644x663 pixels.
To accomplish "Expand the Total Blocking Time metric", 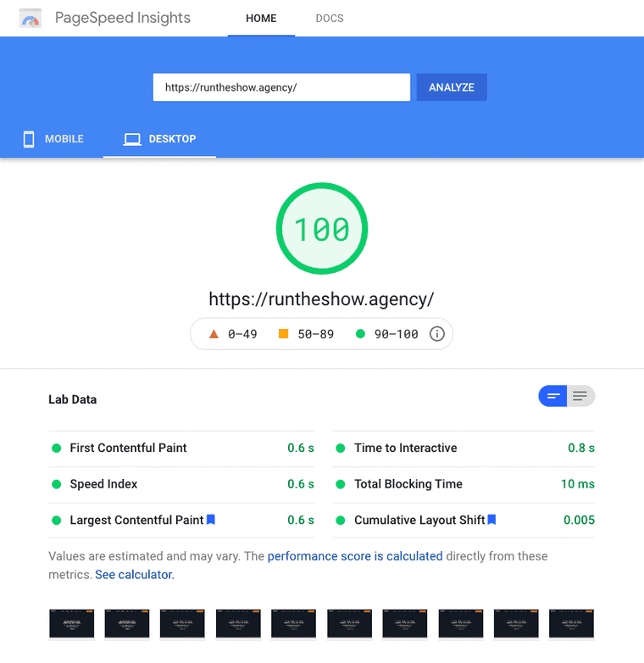I will point(464,484).
